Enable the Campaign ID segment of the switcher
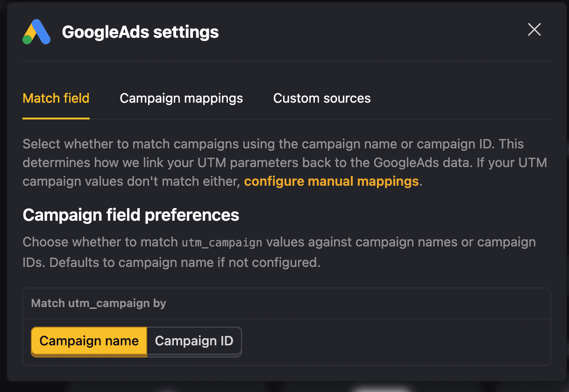The image size is (569, 392). (194, 341)
